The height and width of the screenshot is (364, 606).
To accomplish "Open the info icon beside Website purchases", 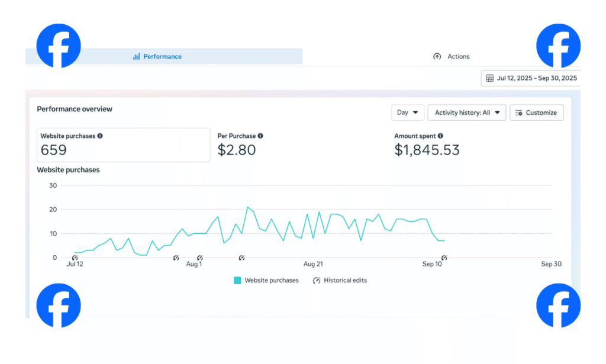I will [x=100, y=136].
